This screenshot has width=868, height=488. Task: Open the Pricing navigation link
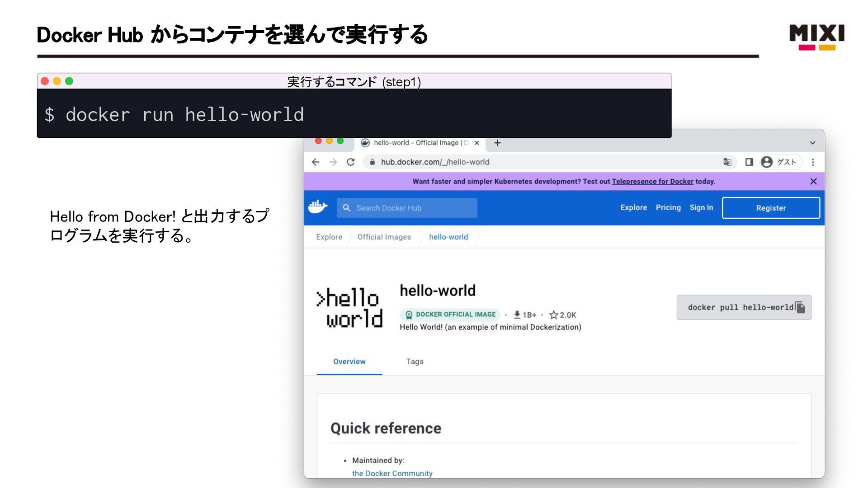pyautogui.click(x=668, y=207)
